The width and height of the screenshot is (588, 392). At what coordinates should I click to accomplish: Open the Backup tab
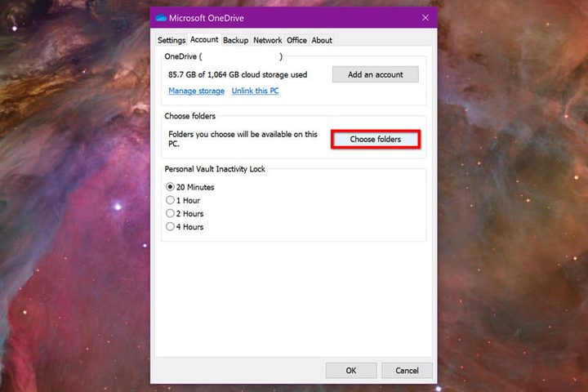(235, 40)
